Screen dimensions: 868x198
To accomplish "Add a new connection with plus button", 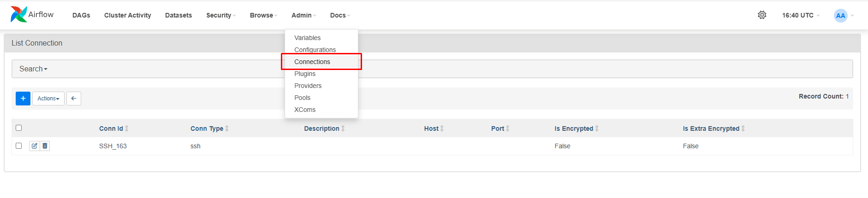I will 23,99.
